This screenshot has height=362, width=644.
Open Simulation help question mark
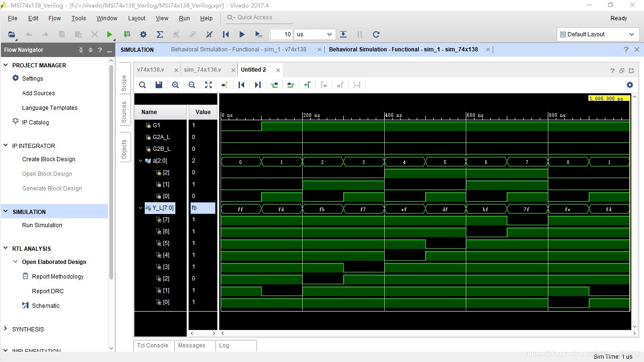click(x=626, y=49)
